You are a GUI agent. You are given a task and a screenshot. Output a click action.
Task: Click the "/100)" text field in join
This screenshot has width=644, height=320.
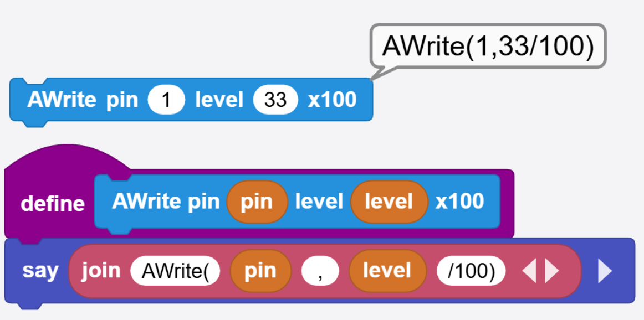coord(471,271)
